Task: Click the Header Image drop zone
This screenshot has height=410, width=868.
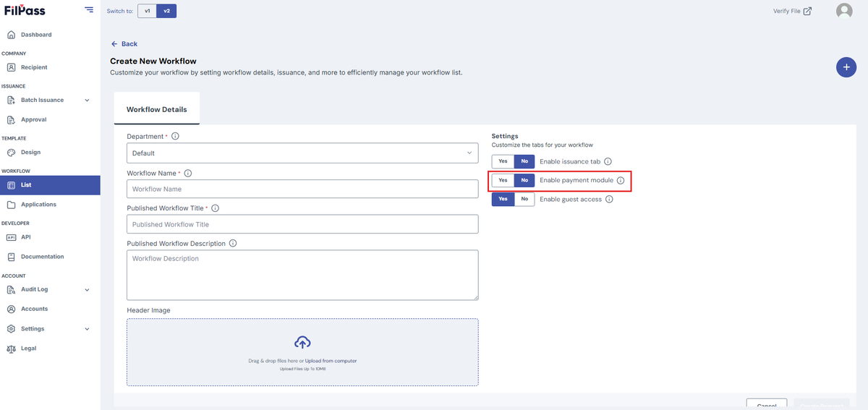Action: [x=302, y=352]
